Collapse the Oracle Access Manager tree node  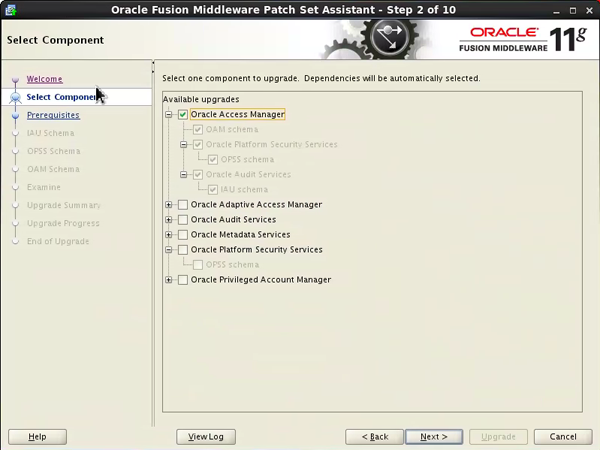click(168, 114)
